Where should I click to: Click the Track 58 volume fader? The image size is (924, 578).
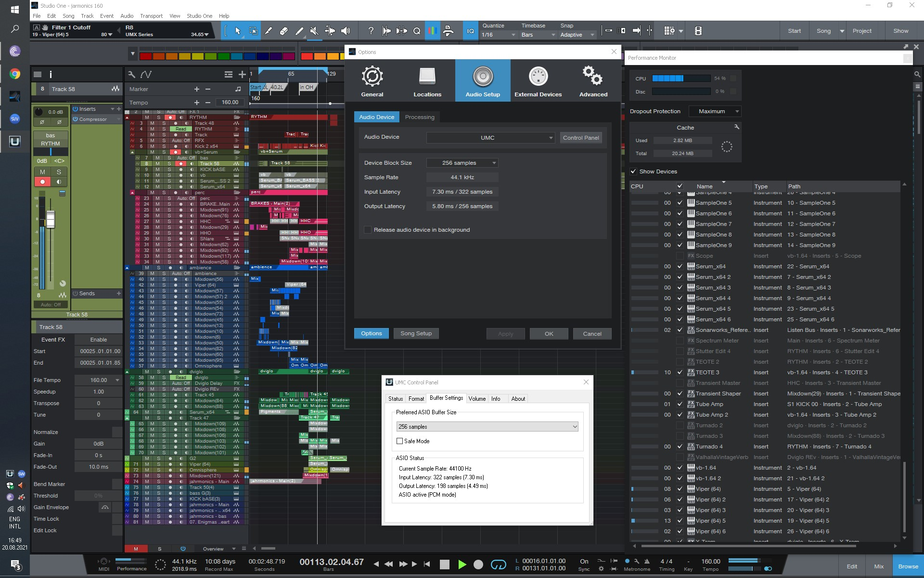[x=50, y=220]
